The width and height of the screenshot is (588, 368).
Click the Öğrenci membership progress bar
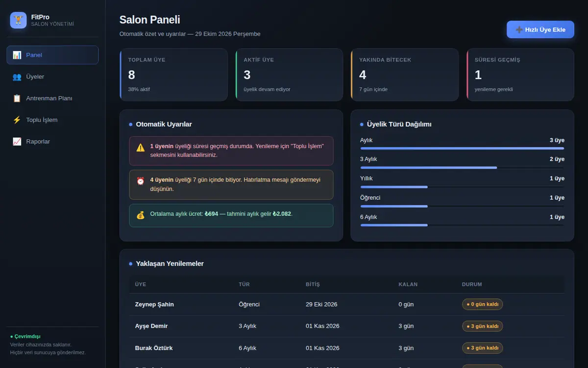pos(462,206)
